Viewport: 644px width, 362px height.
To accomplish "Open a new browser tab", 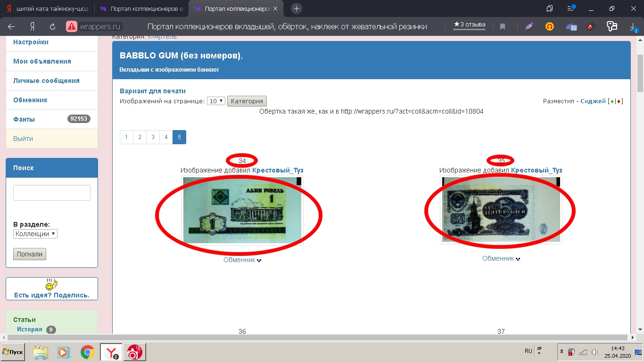I will (296, 8).
